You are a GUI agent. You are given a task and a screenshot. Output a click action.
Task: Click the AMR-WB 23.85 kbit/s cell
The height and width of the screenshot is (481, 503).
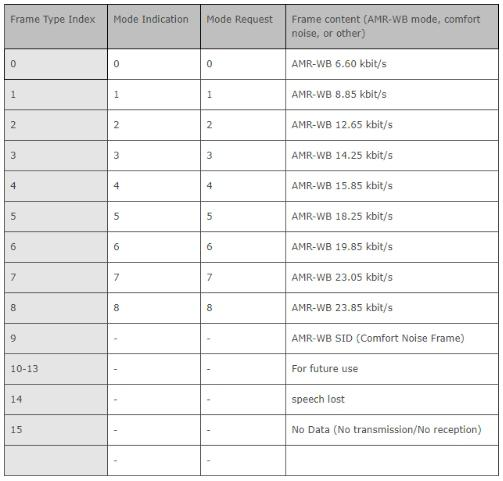(x=392, y=308)
